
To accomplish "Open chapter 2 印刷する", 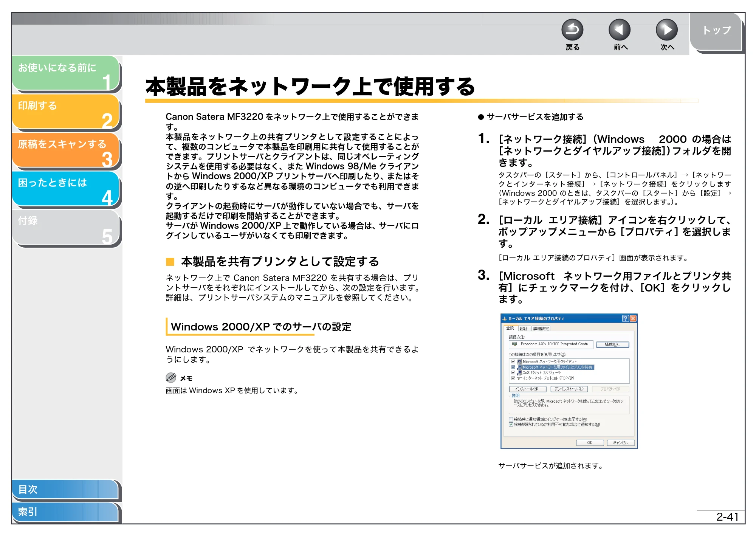I will click(66, 112).
